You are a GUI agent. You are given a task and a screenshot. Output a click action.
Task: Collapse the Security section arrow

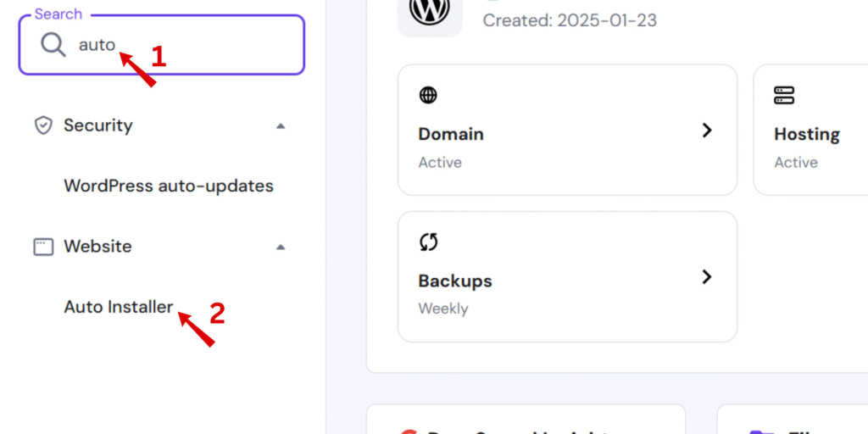tap(281, 126)
